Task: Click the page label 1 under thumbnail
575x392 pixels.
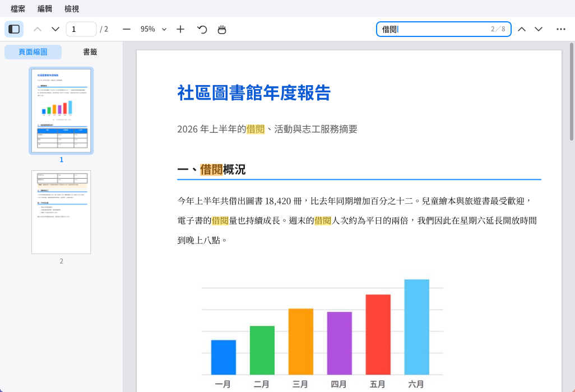Action: click(x=61, y=160)
